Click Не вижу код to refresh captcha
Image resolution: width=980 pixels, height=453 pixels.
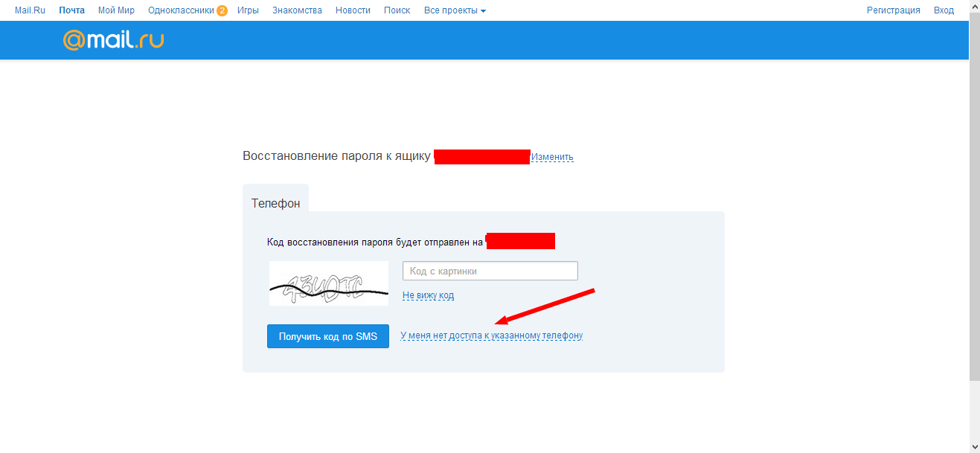click(x=428, y=295)
